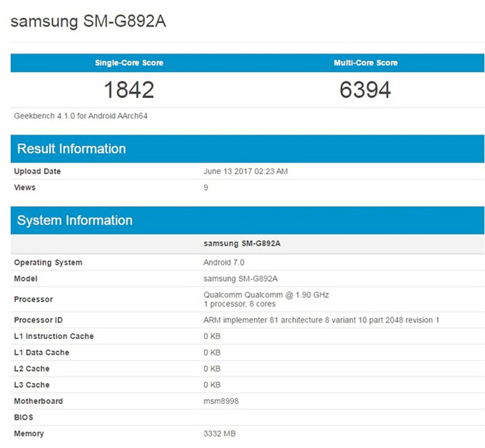
Task: Click the Views count value 9
Action: (x=205, y=188)
